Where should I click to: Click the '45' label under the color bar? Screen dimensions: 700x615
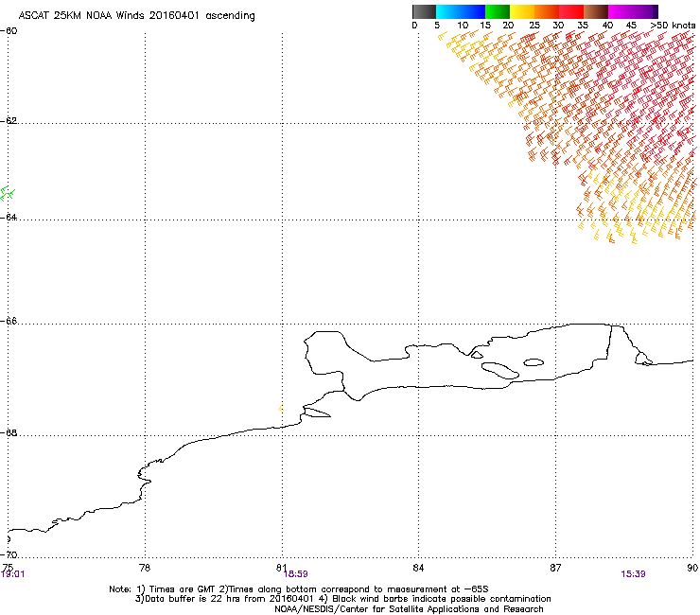631,26
